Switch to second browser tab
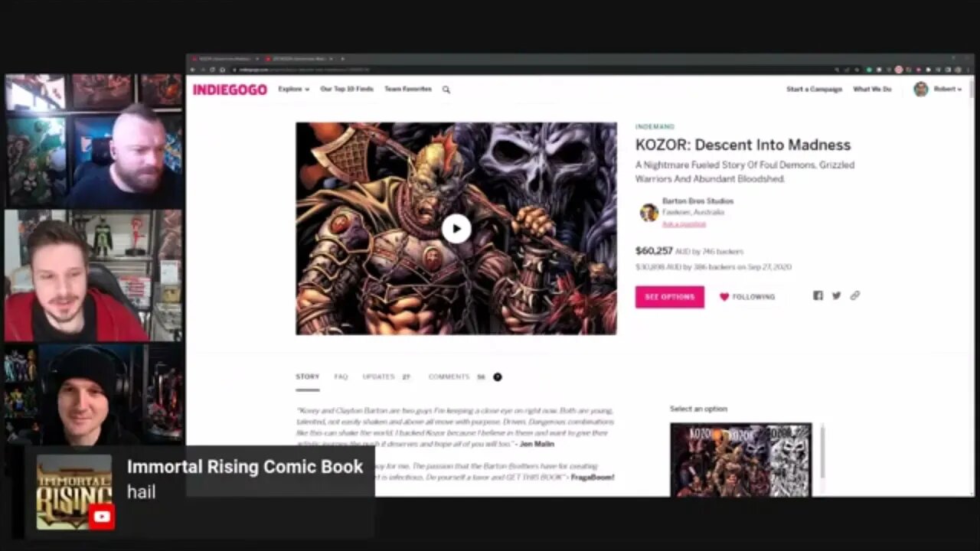 299,59
